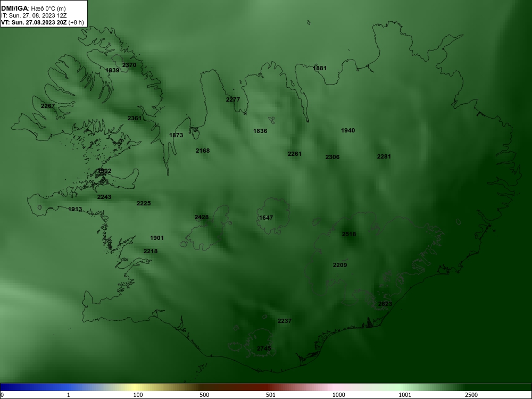Click the 1647 value inside the glacier outline
532x399 pixels.
[x=266, y=218]
